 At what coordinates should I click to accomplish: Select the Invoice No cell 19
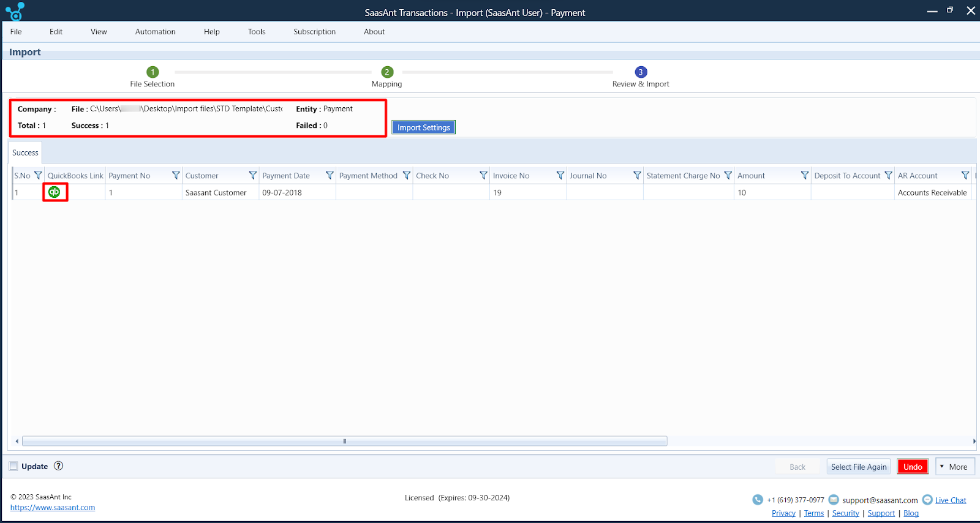(528, 192)
